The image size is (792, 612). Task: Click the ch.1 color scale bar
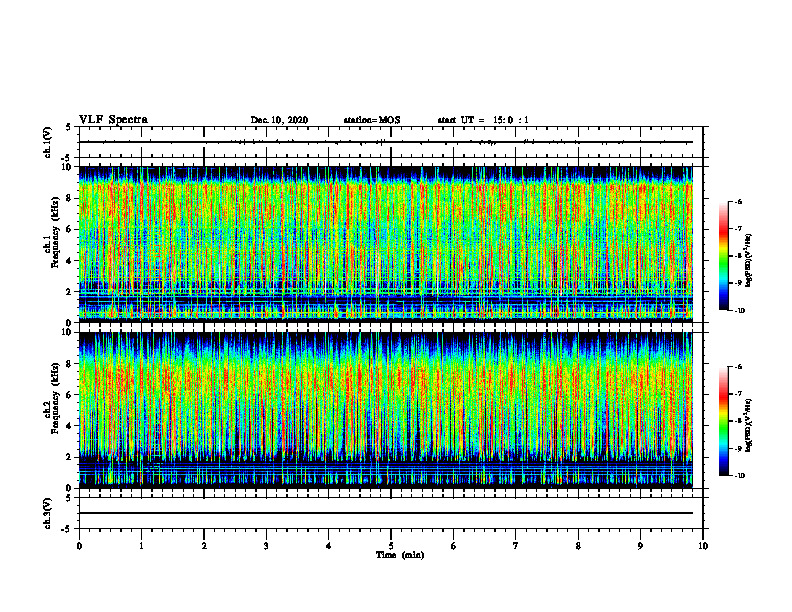pyautogui.click(x=723, y=256)
